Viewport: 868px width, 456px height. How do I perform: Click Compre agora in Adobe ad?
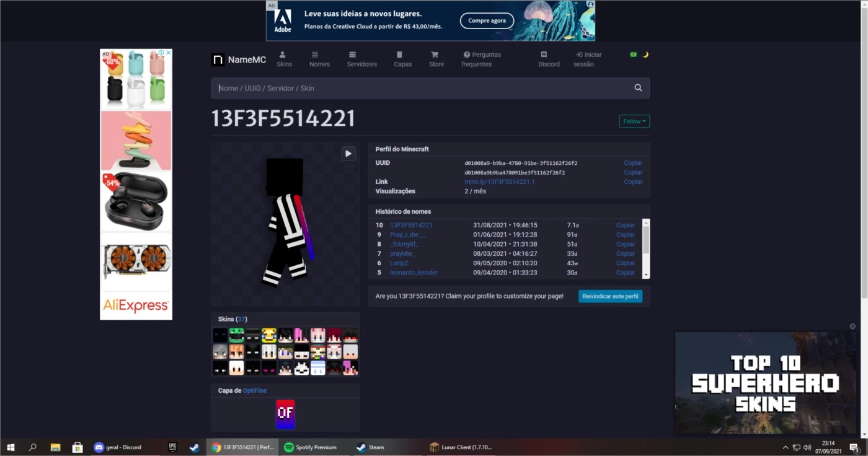[487, 20]
